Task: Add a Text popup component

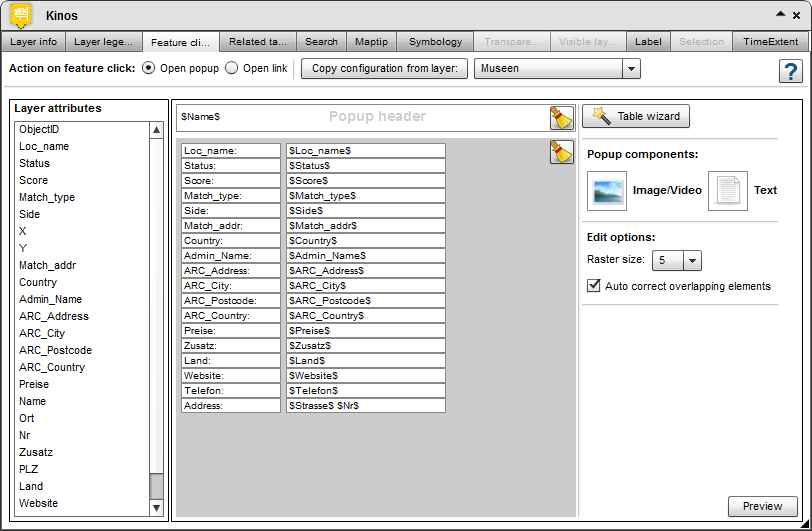Action: pos(728,191)
